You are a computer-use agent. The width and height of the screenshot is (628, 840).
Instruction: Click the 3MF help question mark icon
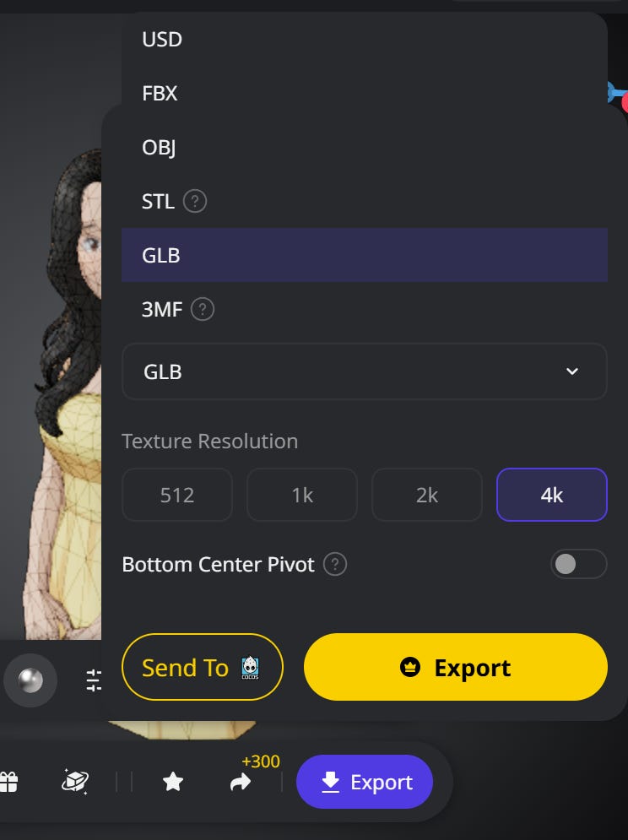pyautogui.click(x=203, y=309)
